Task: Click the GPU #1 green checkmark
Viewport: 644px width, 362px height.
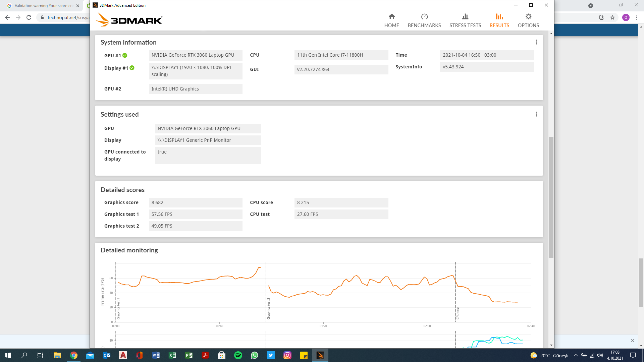Action: pyautogui.click(x=125, y=55)
